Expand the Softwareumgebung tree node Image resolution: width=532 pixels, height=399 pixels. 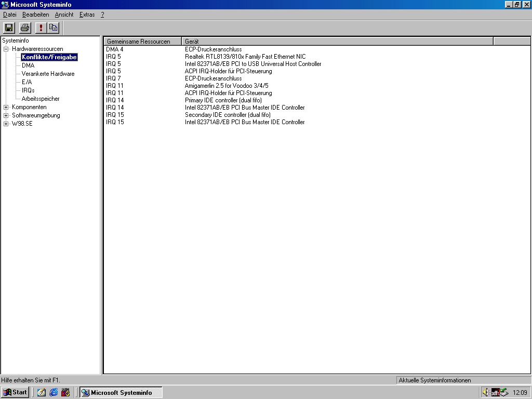[x=6, y=115]
